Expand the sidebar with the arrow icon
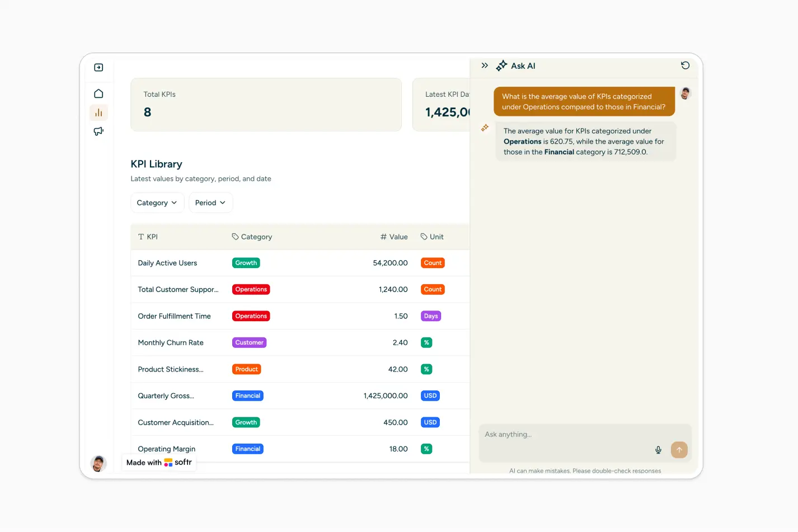 98,68
